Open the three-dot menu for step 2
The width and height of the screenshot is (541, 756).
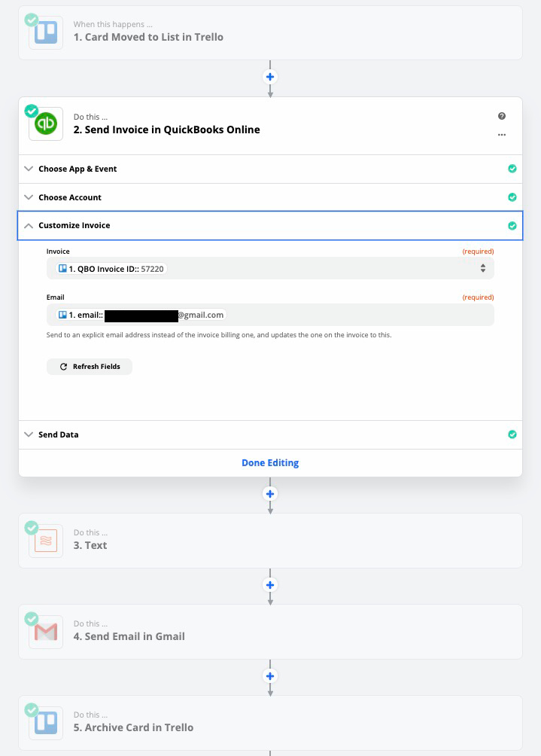pyautogui.click(x=501, y=135)
